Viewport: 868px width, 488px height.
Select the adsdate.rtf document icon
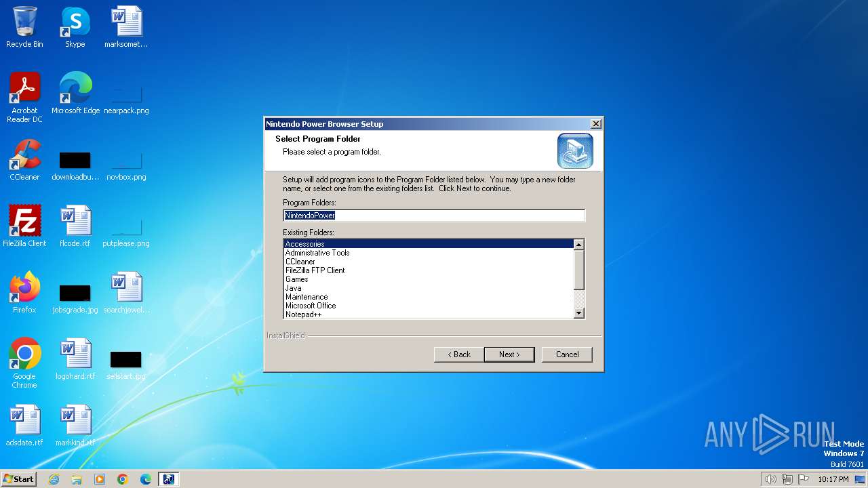pyautogui.click(x=24, y=426)
